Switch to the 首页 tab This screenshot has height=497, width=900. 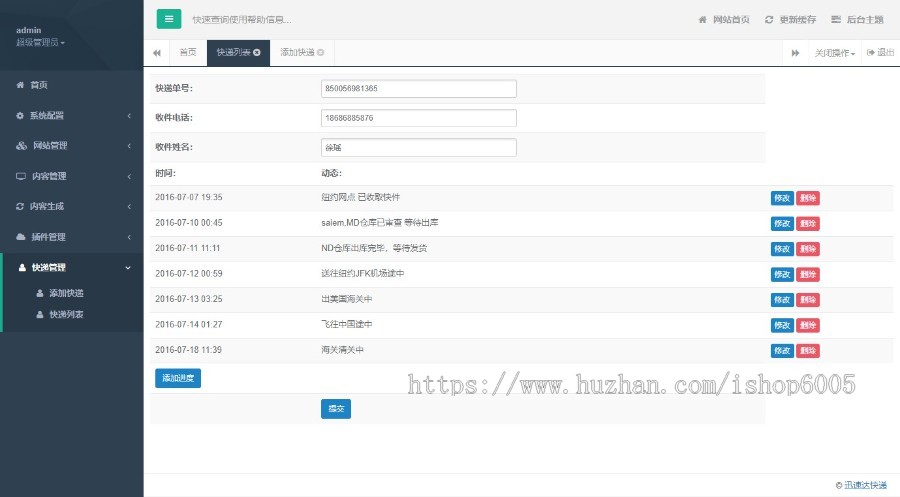[188, 52]
